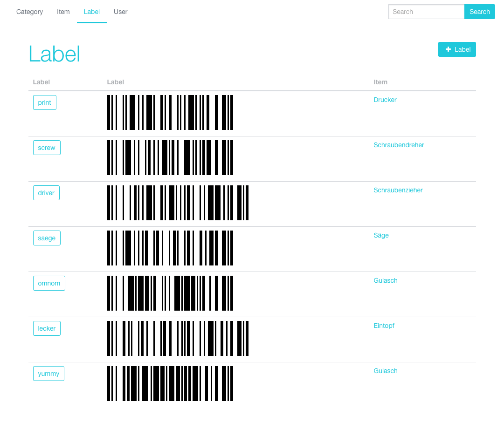Image resolution: width=504 pixels, height=435 pixels.
Task: Select the active Label tab
Action: [91, 12]
